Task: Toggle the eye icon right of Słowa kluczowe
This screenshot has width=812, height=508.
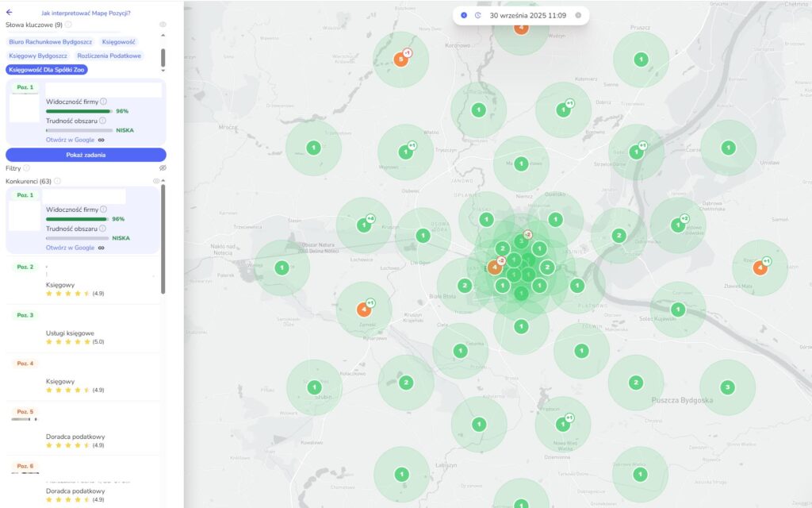Action: (x=162, y=24)
